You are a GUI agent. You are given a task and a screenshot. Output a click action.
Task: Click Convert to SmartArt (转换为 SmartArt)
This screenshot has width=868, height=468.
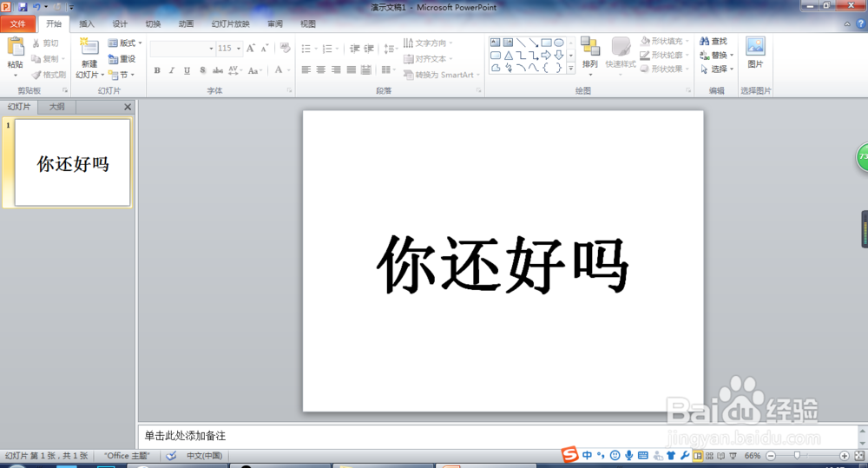[x=441, y=75]
